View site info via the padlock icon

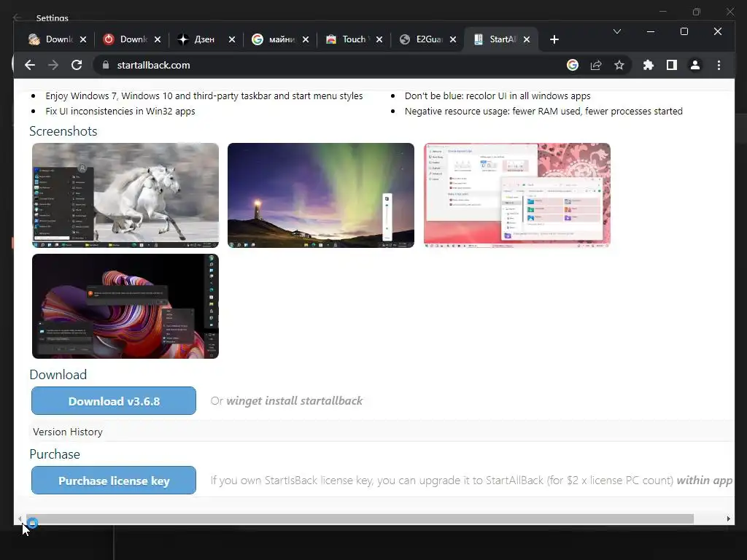pos(106,65)
